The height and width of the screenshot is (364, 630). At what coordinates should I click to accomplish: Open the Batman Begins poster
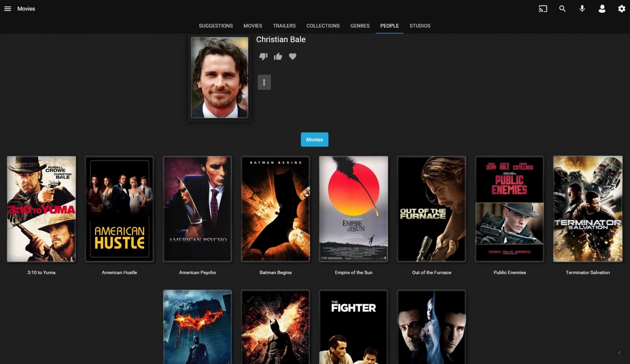(276, 209)
